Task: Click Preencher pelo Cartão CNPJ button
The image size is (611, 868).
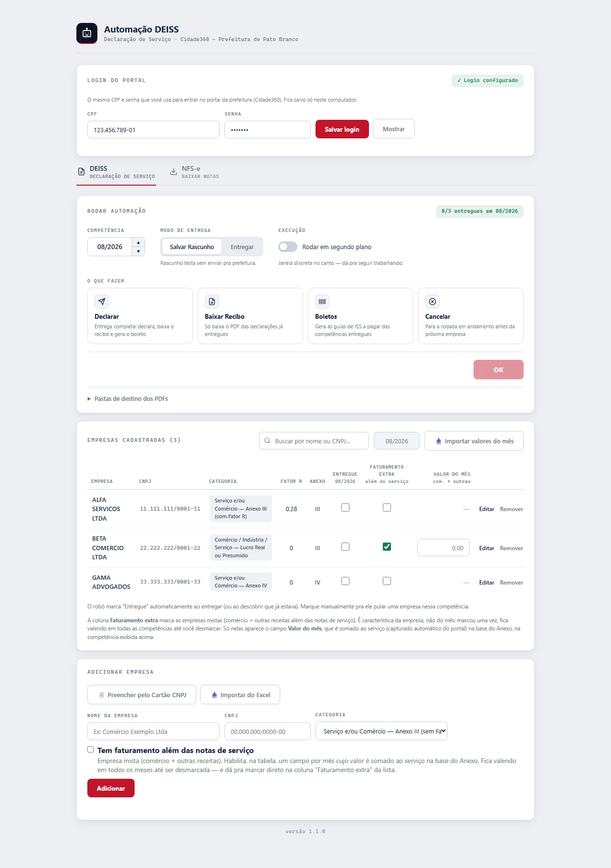Action: 142,695
